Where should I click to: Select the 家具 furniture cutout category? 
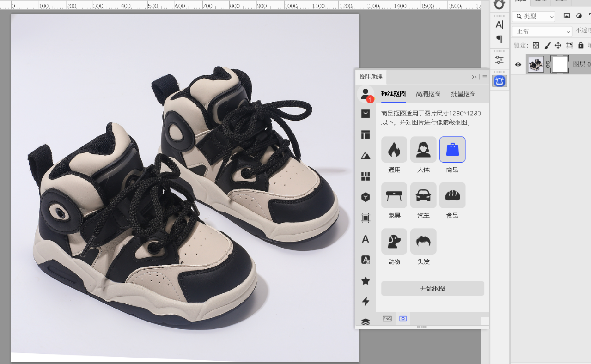[x=394, y=195]
